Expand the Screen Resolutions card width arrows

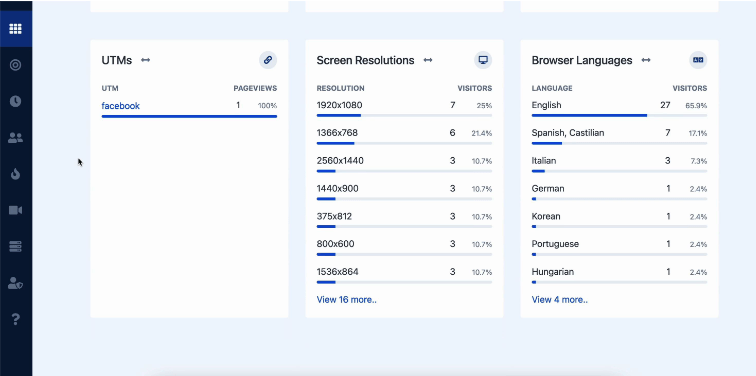coord(428,60)
